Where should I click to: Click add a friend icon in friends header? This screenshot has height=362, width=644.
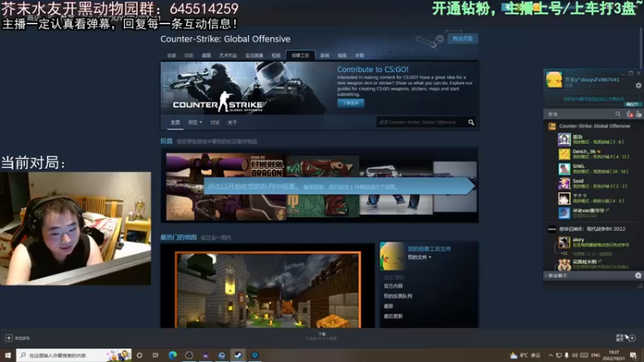click(x=638, y=114)
